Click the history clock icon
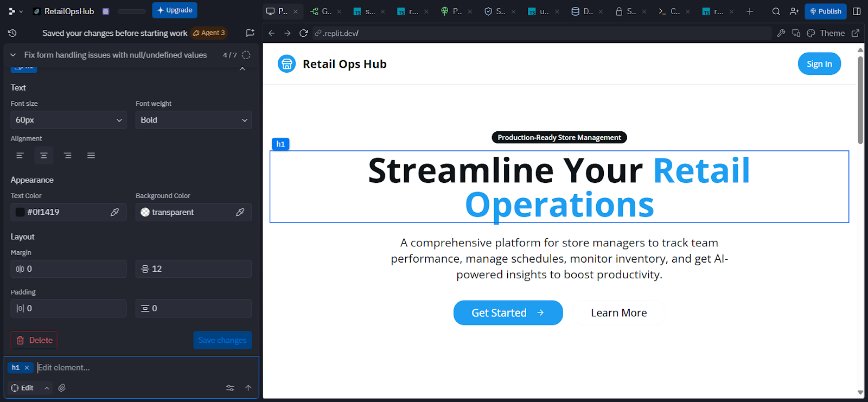 click(12, 33)
